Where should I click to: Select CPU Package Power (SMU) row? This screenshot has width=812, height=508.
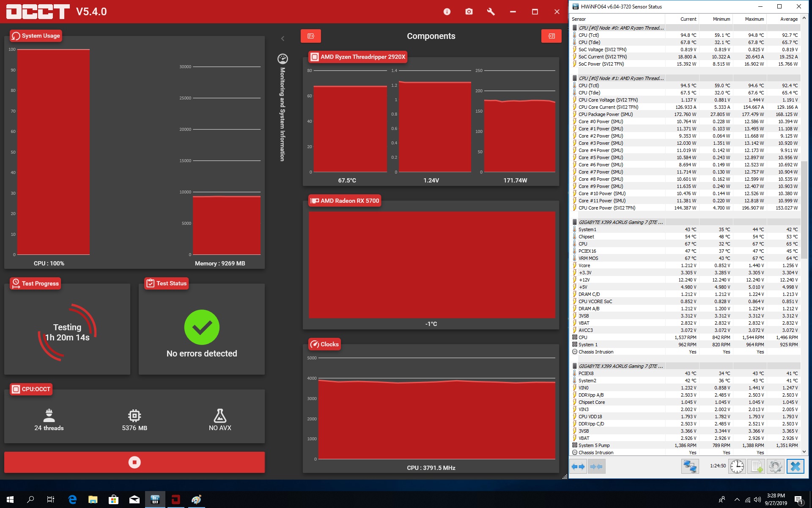coord(685,114)
